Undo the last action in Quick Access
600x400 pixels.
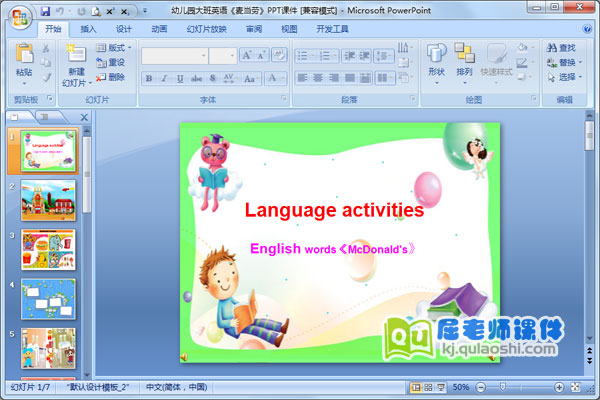(x=60, y=11)
